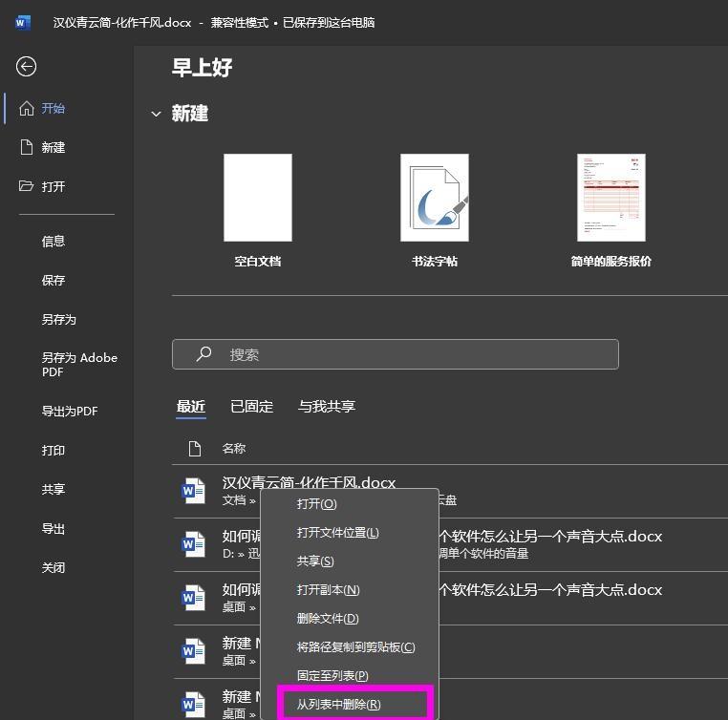728x720 pixels.
Task: Click the 简单的服务报价 label text
Action: click(x=611, y=262)
